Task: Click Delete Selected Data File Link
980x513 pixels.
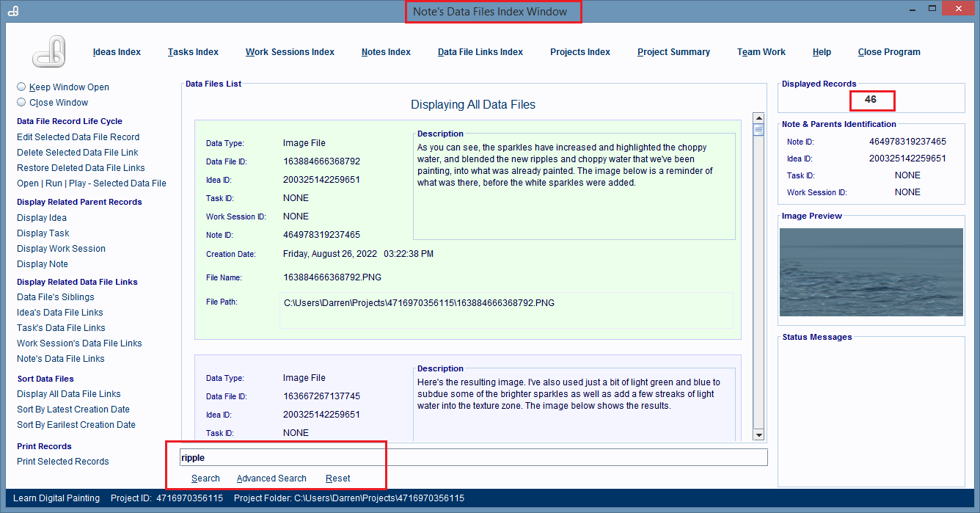Action: pos(77,153)
